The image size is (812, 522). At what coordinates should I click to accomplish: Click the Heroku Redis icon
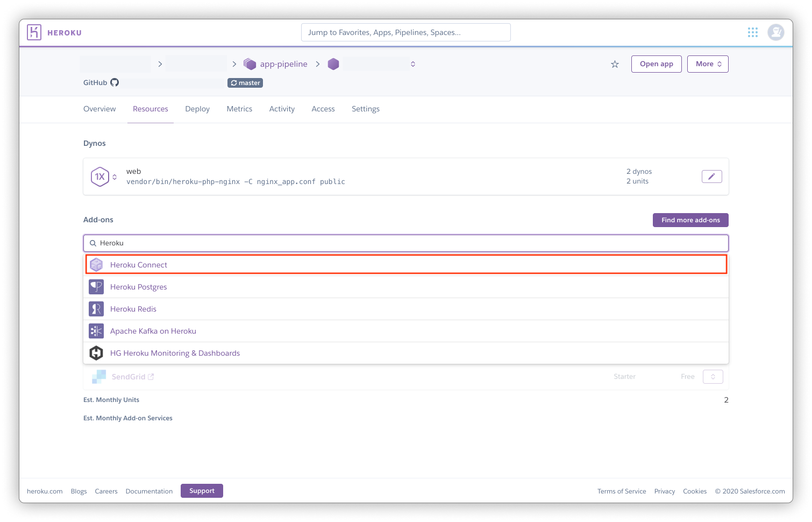click(x=96, y=309)
